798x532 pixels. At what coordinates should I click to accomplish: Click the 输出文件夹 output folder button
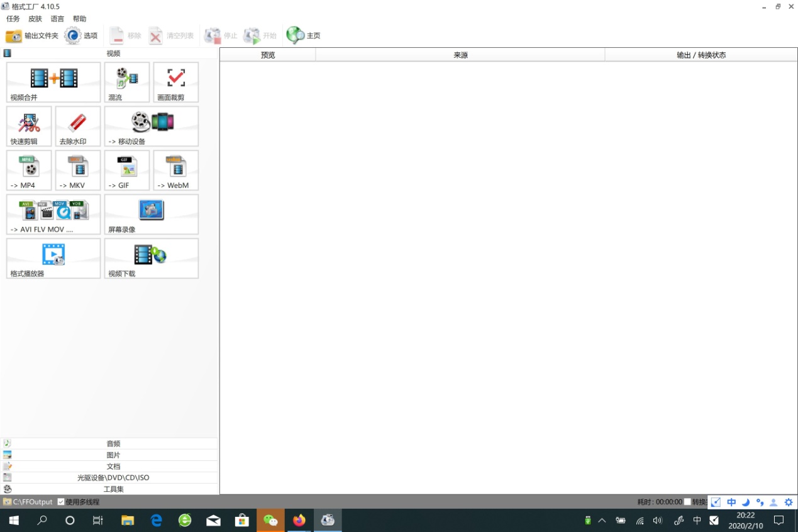(x=32, y=36)
